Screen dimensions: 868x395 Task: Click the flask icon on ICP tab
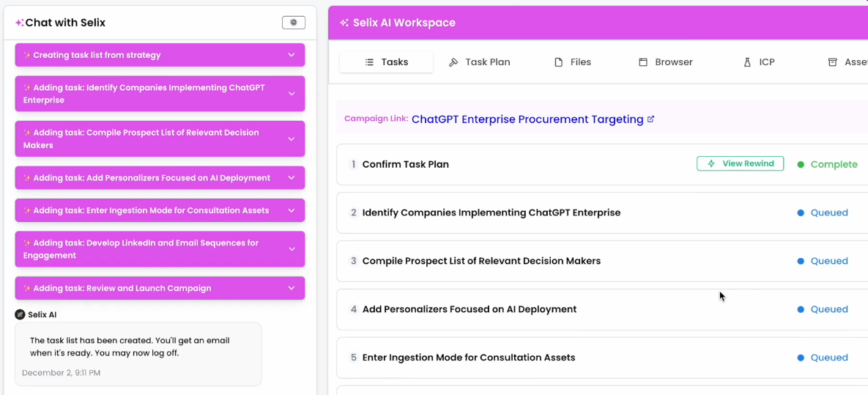pyautogui.click(x=746, y=62)
